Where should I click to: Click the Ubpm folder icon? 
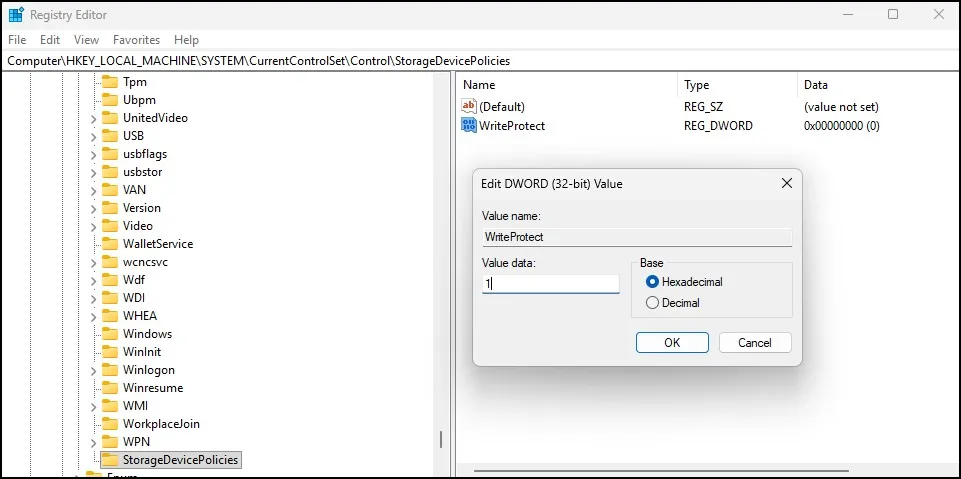click(110, 99)
